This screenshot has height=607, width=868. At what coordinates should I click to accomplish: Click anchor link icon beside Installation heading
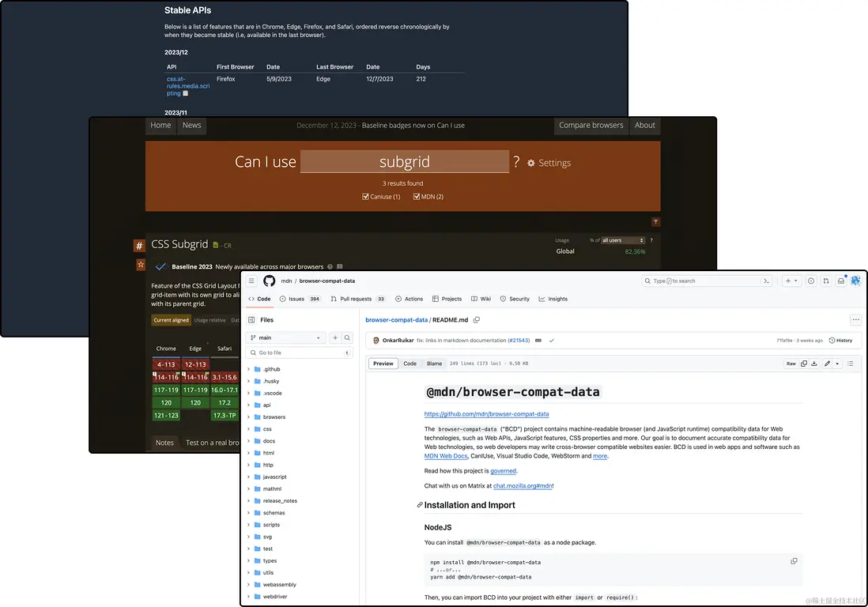point(420,505)
